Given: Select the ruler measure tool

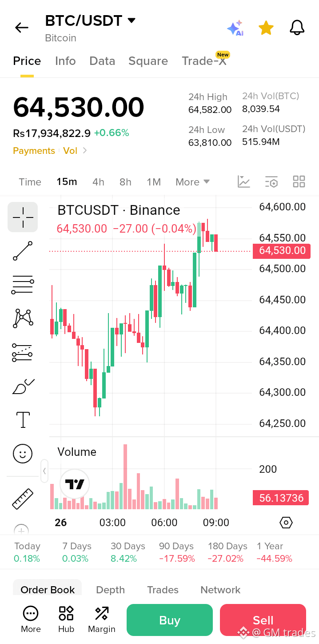Looking at the screenshot, I should [23, 499].
